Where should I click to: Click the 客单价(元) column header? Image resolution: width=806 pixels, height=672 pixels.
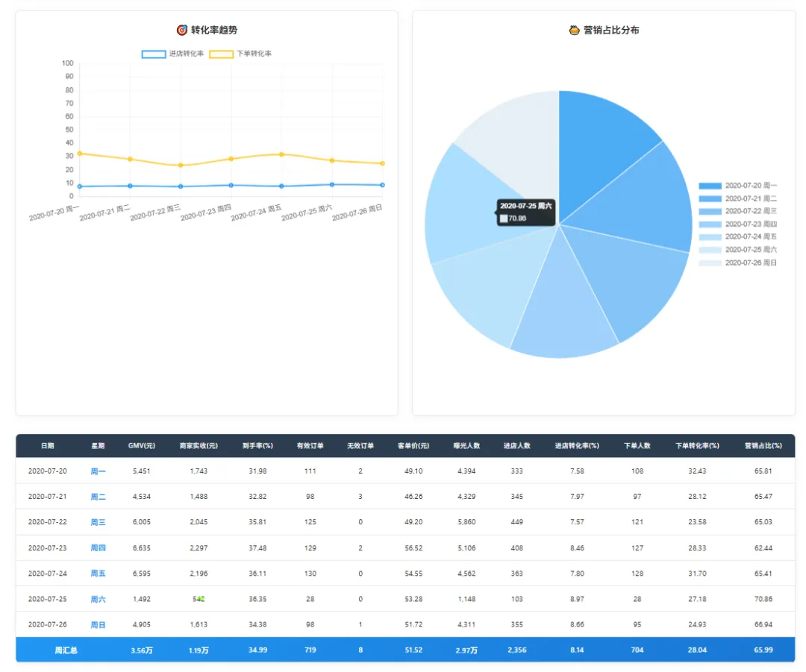point(413,446)
